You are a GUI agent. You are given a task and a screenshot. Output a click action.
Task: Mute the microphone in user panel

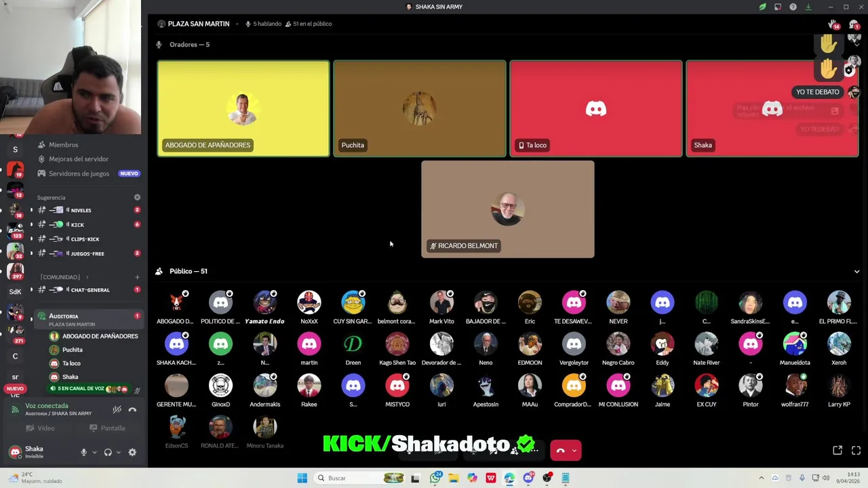84,452
